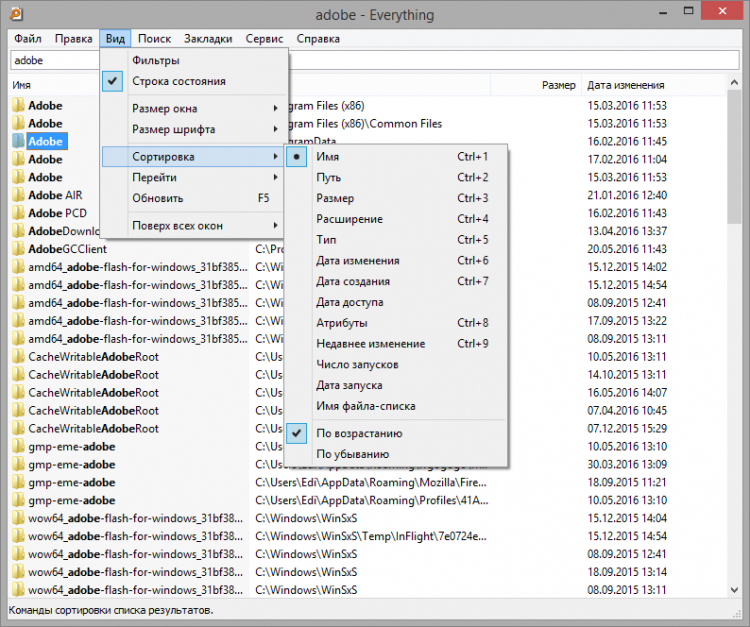Viewport: 750px width, 627px height.
Task: Click the date 13.04.2016 13:37
Action: pyautogui.click(x=627, y=231)
